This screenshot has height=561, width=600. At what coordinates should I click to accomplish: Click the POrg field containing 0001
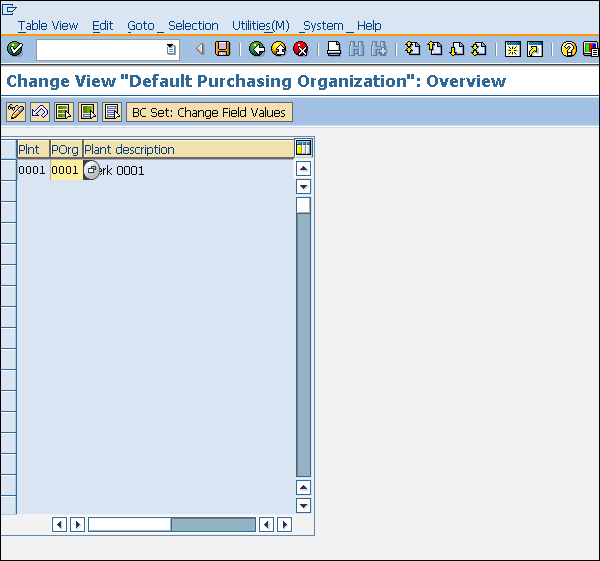[66, 170]
